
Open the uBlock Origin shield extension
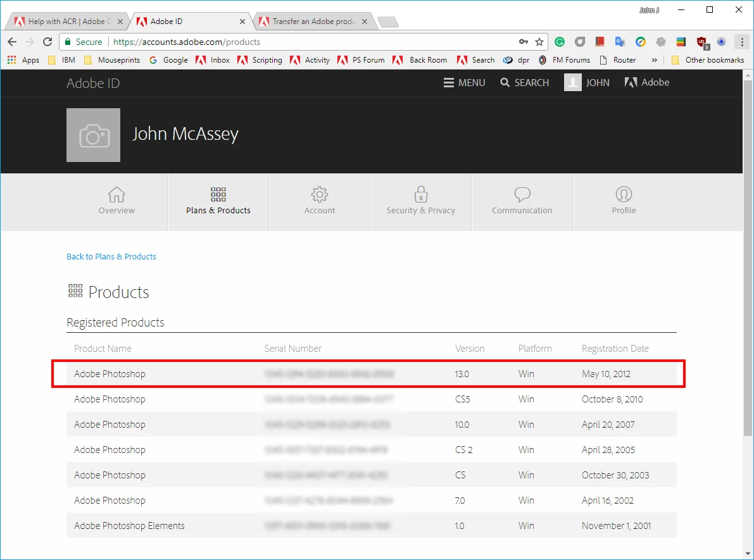702,42
